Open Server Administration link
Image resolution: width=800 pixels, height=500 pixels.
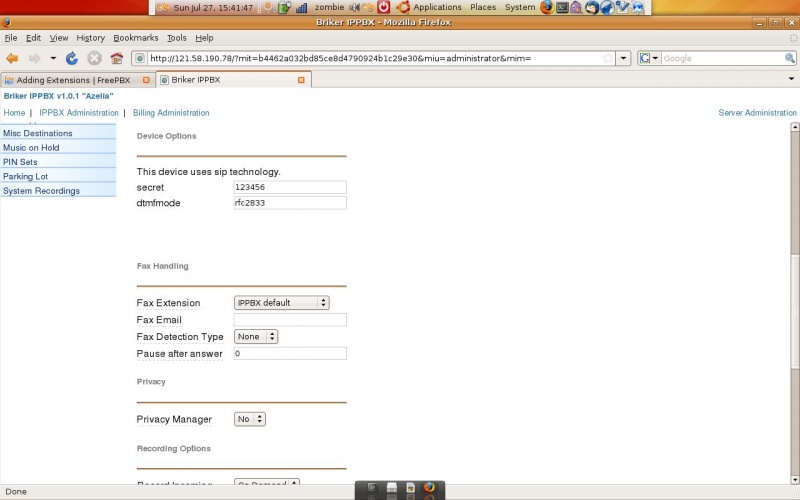tap(757, 113)
